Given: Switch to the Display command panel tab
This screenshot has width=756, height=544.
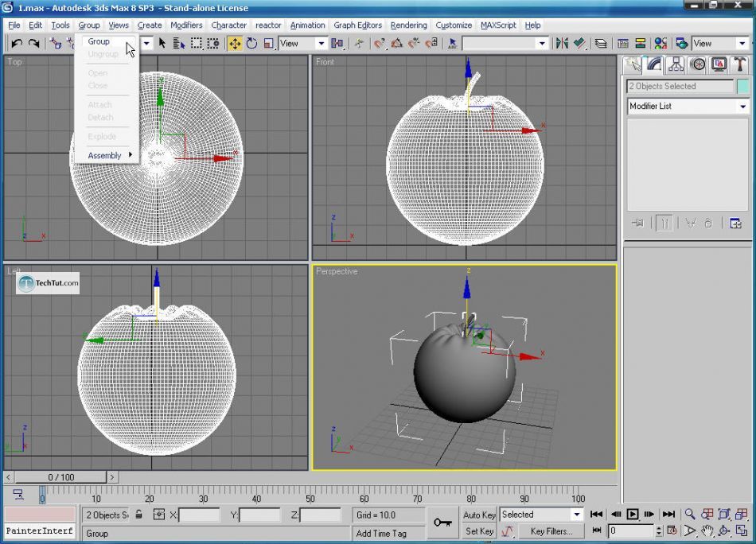Looking at the screenshot, I should coord(719,65).
